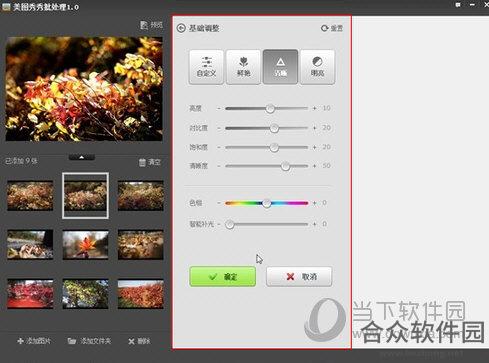Click the minus sign beside 智能补光

pos(219,224)
